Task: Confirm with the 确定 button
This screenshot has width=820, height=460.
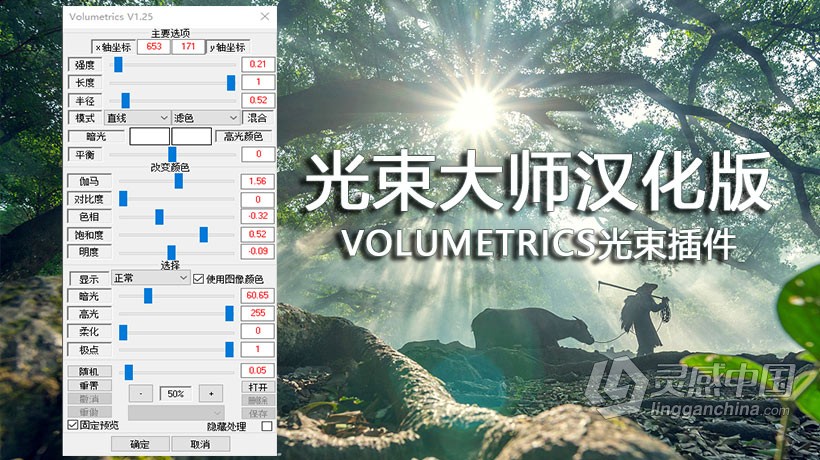Action: (x=140, y=444)
